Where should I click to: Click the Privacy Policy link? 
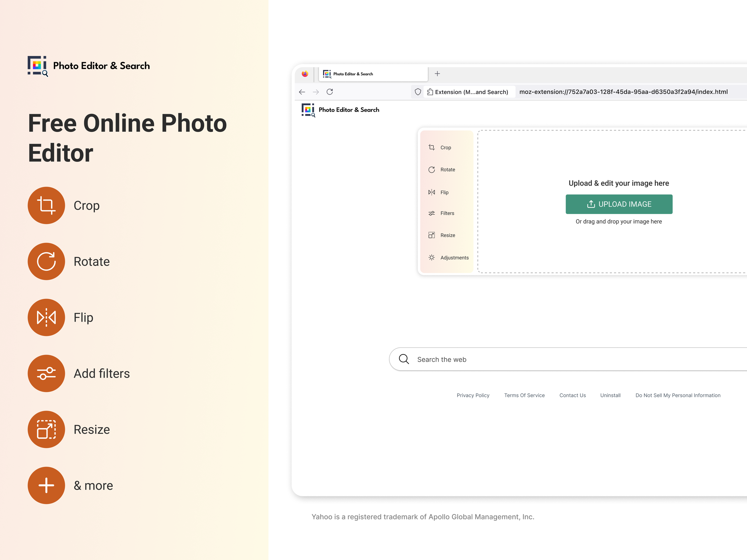click(x=473, y=395)
